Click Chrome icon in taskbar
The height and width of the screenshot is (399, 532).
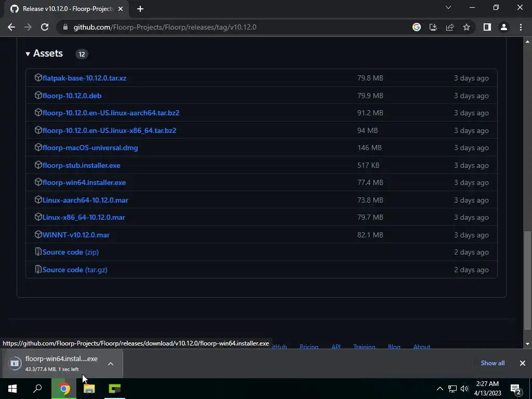pos(64,389)
